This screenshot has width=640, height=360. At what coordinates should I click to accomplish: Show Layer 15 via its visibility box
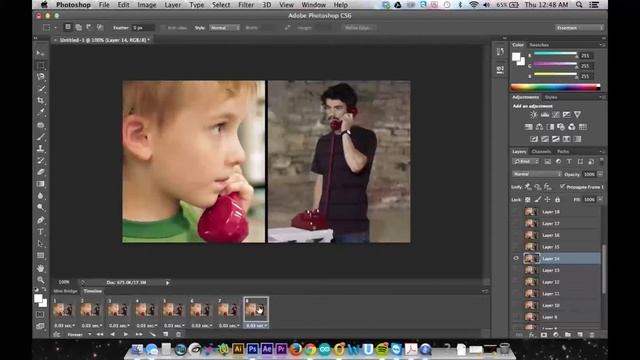pyautogui.click(x=516, y=247)
